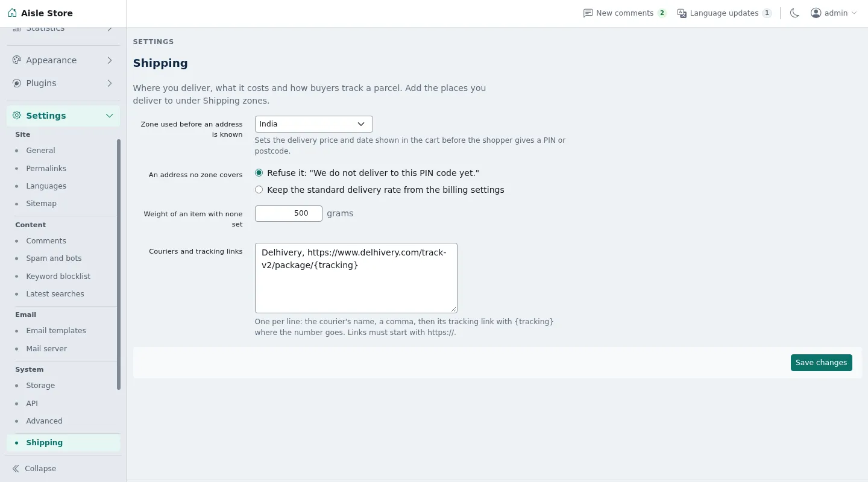Expand the Plugins menu chevron
This screenshot has width=868, height=482.
tap(110, 83)
